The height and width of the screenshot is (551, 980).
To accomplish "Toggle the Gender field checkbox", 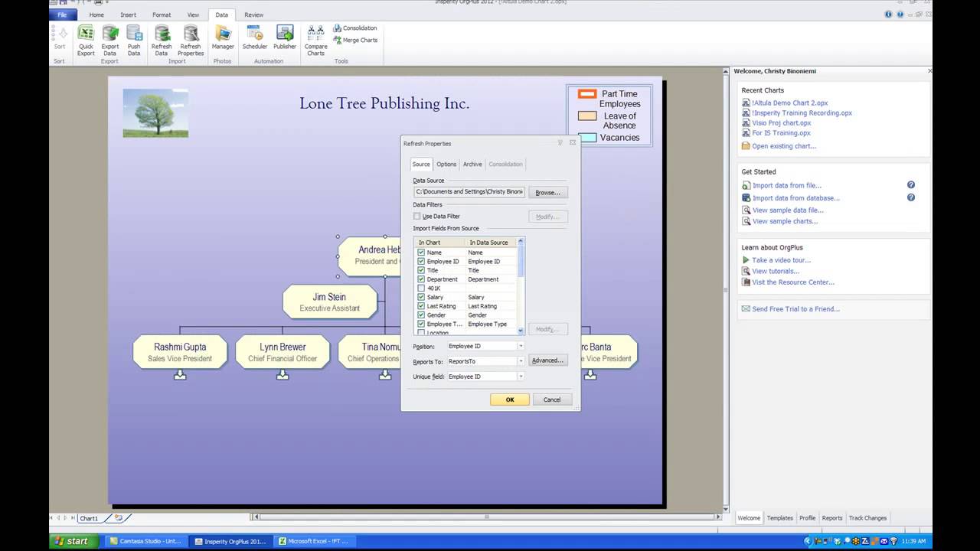I will [421, 315].
